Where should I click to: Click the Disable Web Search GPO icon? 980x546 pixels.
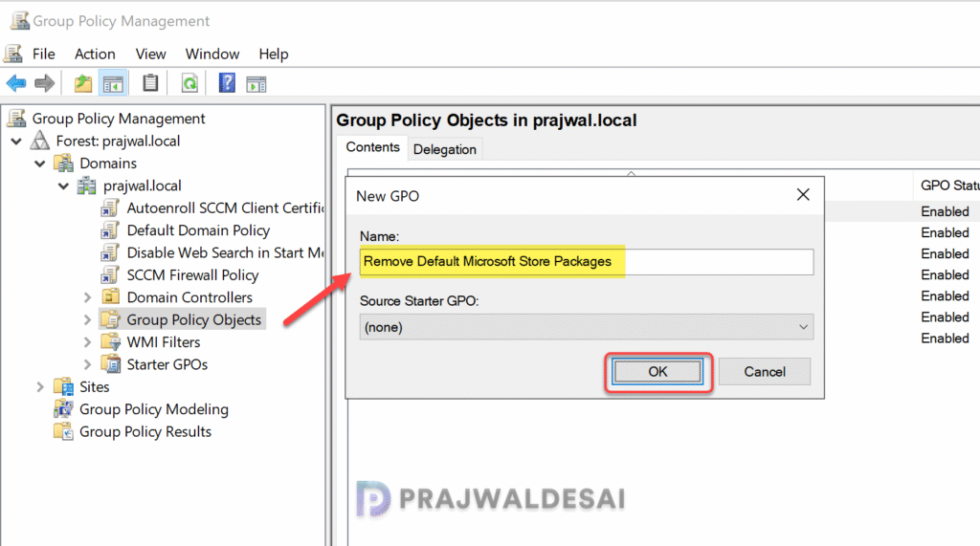110,252
